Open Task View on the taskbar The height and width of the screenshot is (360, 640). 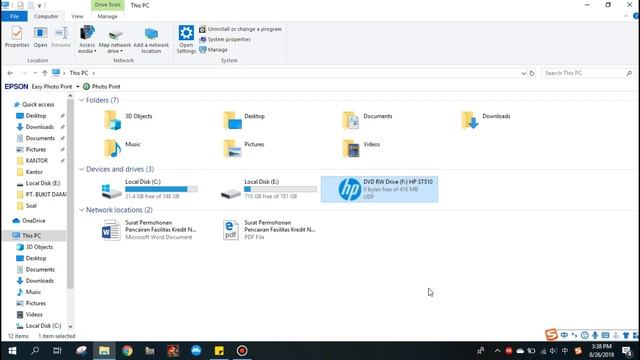(x=57, y=351)
